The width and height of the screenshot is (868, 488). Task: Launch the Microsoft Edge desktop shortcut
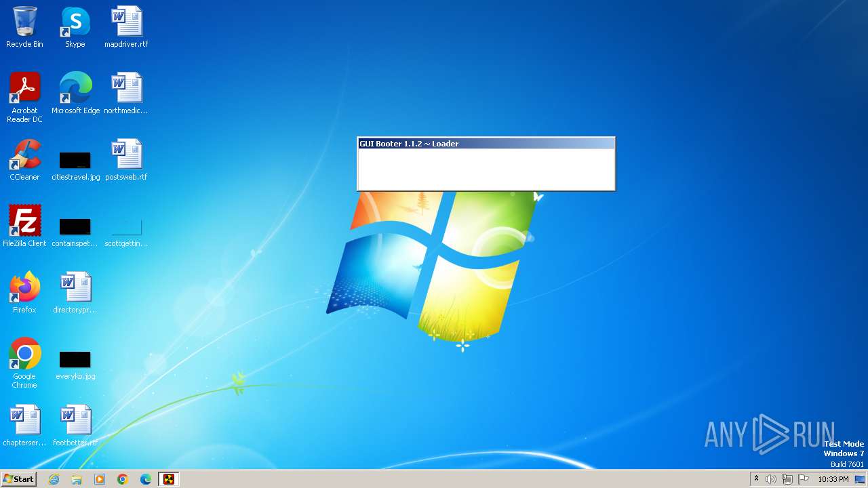pyautogui.click(x=75, y=93)
